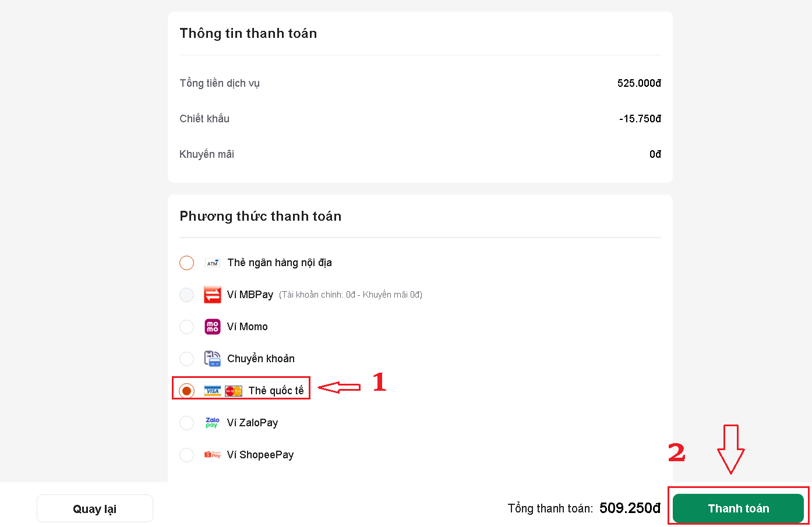Click the MBPay wallet logo
Viewport: 812px width, 527px height.
[213, 295]
